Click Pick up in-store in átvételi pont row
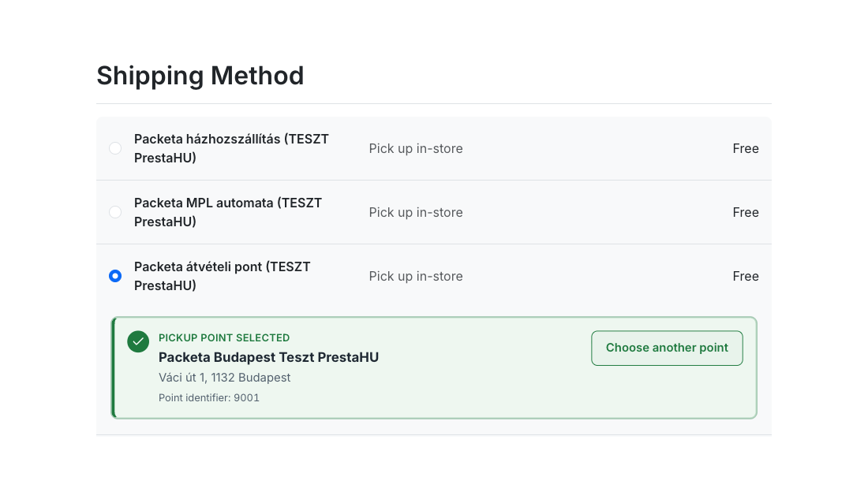The height and width of the screenshot is (488, 868). (416, 276)
